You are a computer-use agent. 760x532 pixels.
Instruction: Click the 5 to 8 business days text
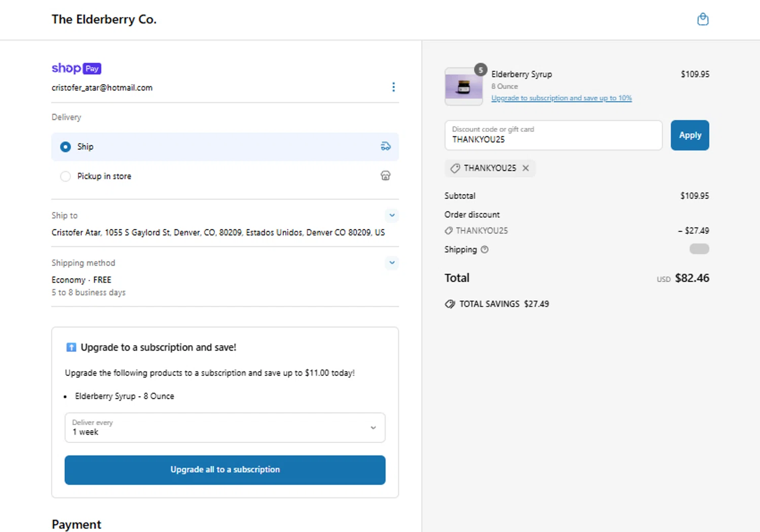click(x=89, y=292)
